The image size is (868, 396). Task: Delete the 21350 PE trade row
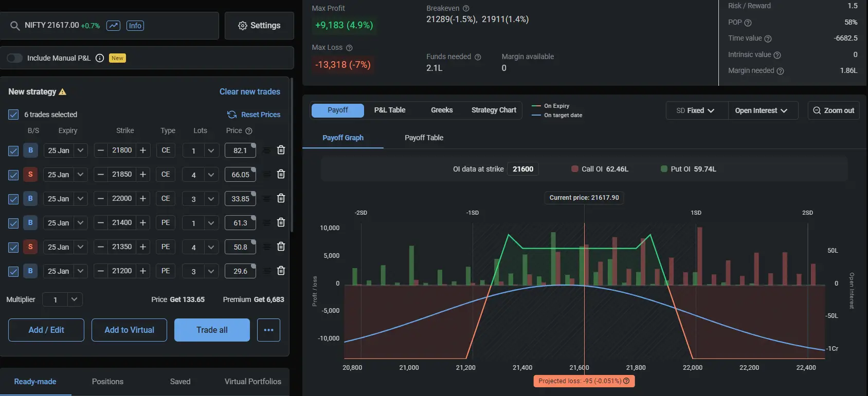(x=281, y=247)
